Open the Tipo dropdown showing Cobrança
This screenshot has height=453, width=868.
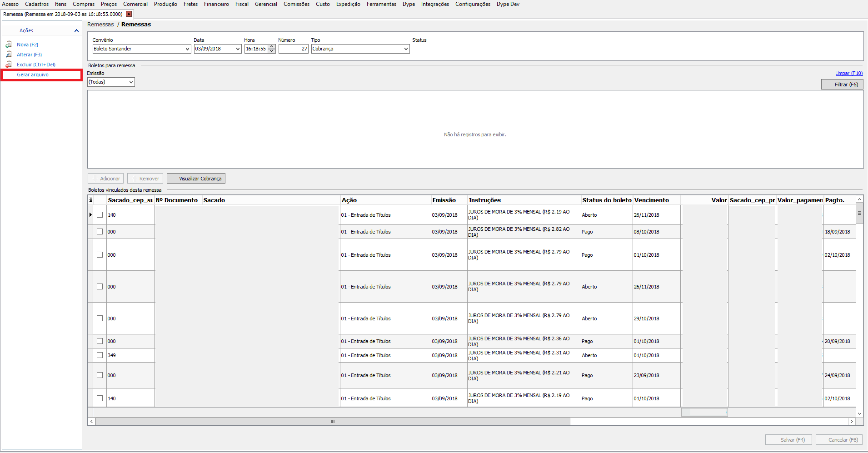point(406,49)
